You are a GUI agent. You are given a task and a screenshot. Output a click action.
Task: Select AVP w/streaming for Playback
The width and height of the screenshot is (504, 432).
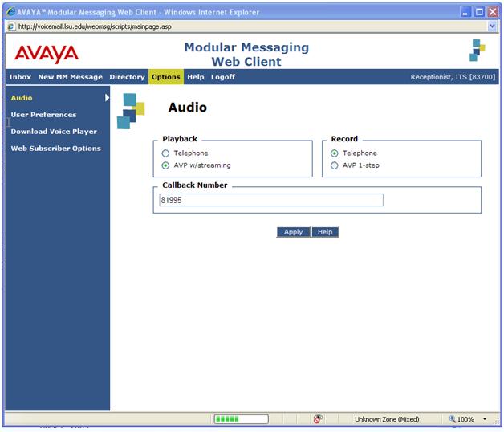coord(165,165)
